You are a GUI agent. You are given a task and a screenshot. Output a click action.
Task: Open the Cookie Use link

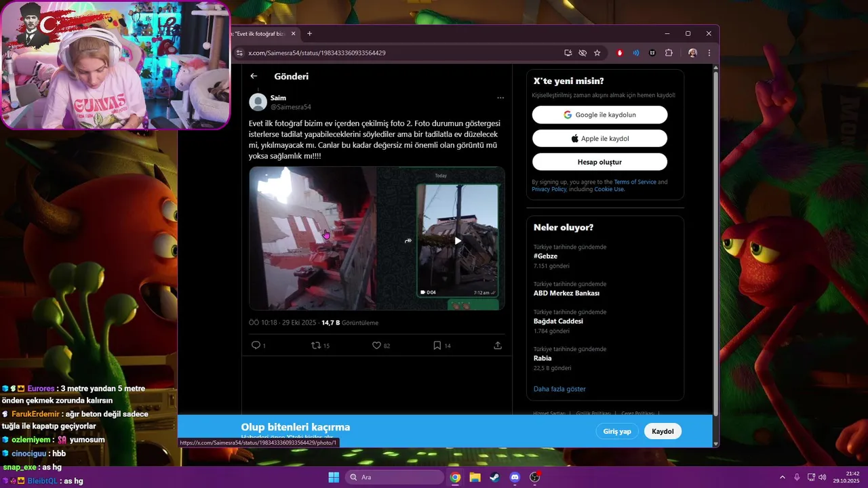[x=608, y=189]
